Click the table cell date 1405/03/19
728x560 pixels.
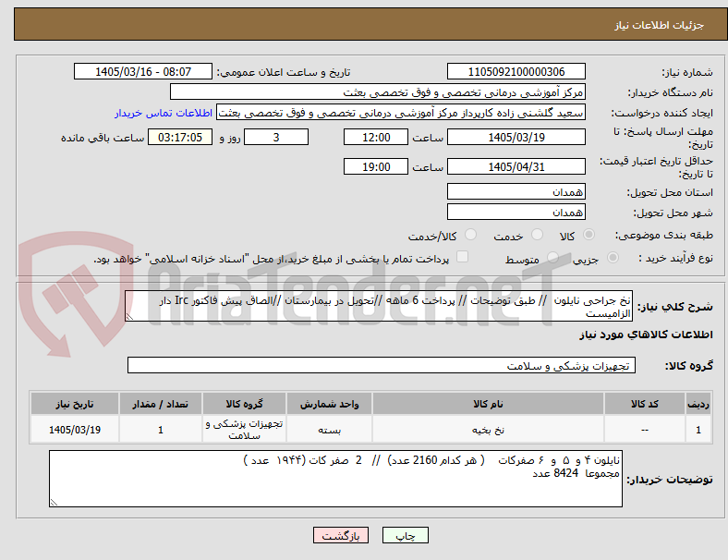click(x=75, y=430)
